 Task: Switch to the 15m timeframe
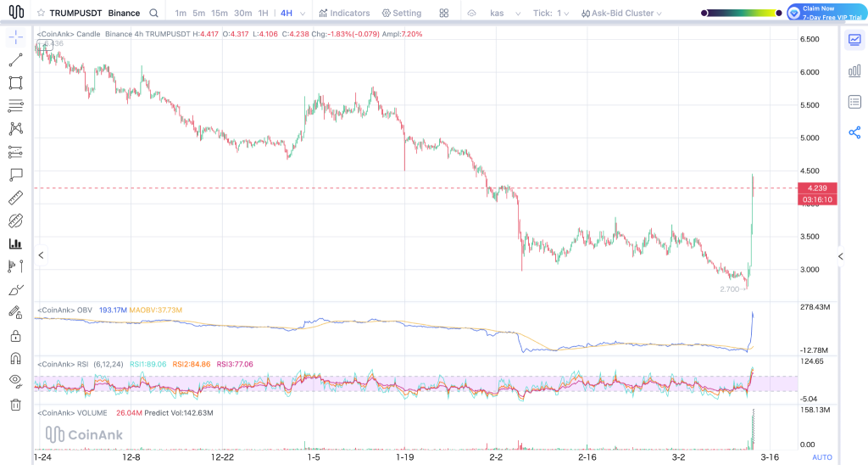220,14
